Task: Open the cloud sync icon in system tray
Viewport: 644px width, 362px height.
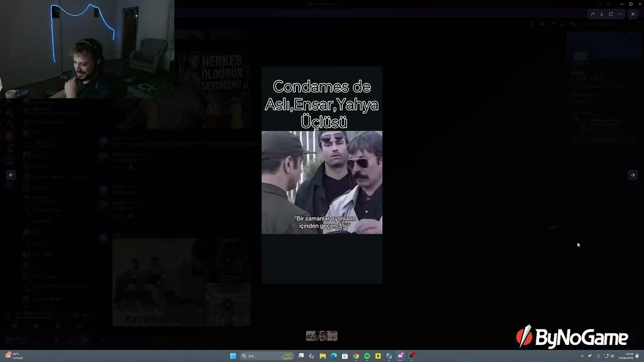Action: [x=590, y=356]
